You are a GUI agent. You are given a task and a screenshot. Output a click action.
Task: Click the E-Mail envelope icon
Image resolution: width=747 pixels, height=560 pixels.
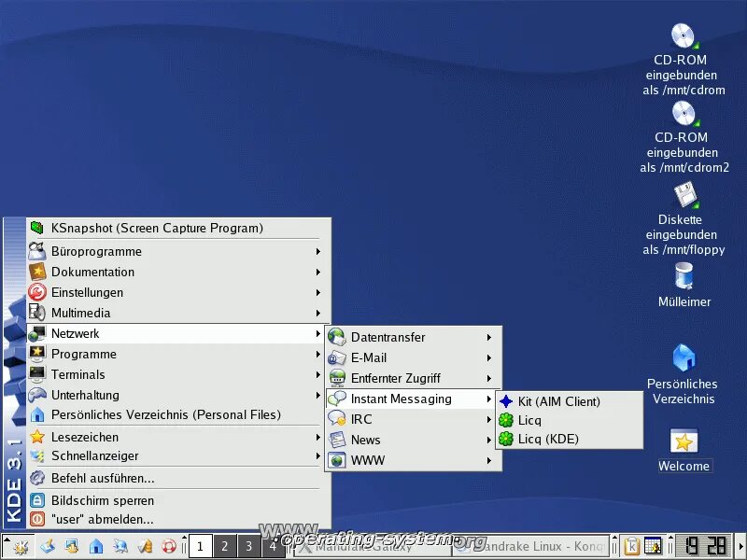tap(337, 357)
